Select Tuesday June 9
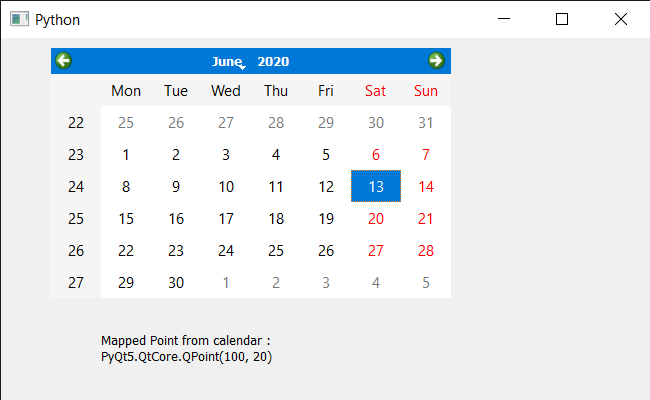 click(176, 186)
